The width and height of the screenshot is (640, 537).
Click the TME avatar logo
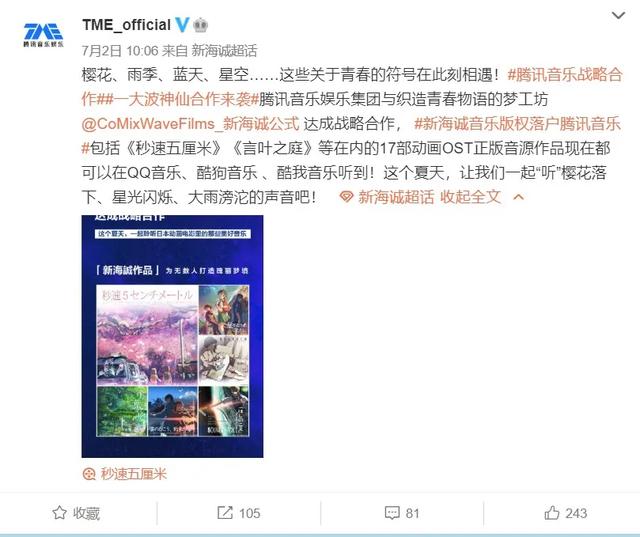(43, 35)
